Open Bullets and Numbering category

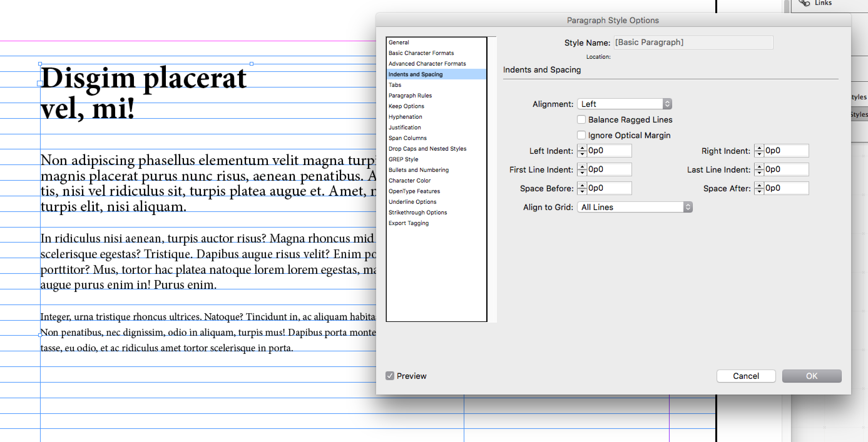click(x=436, y=170)
